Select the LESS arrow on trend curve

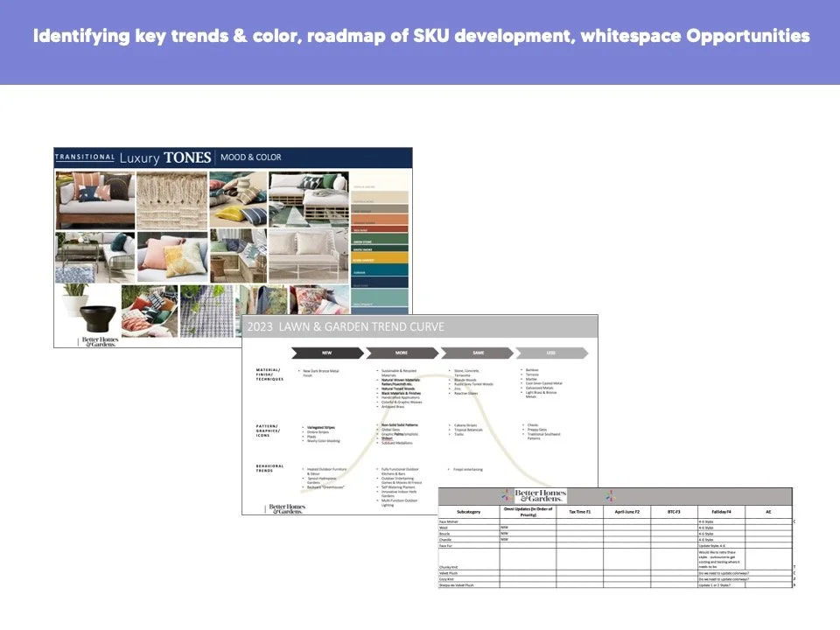552,353
